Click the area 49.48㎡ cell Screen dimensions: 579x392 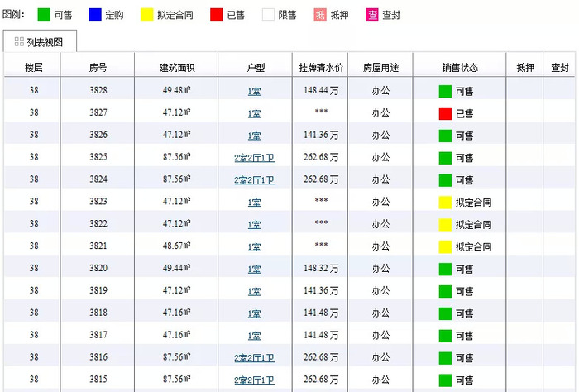point(176,90)
